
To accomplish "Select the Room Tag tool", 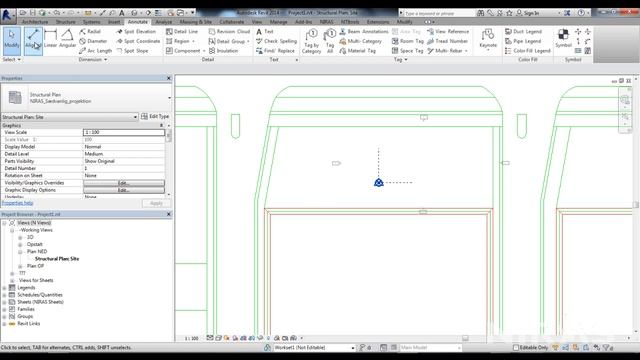I will pyautogui.click(x=407, y=41).
